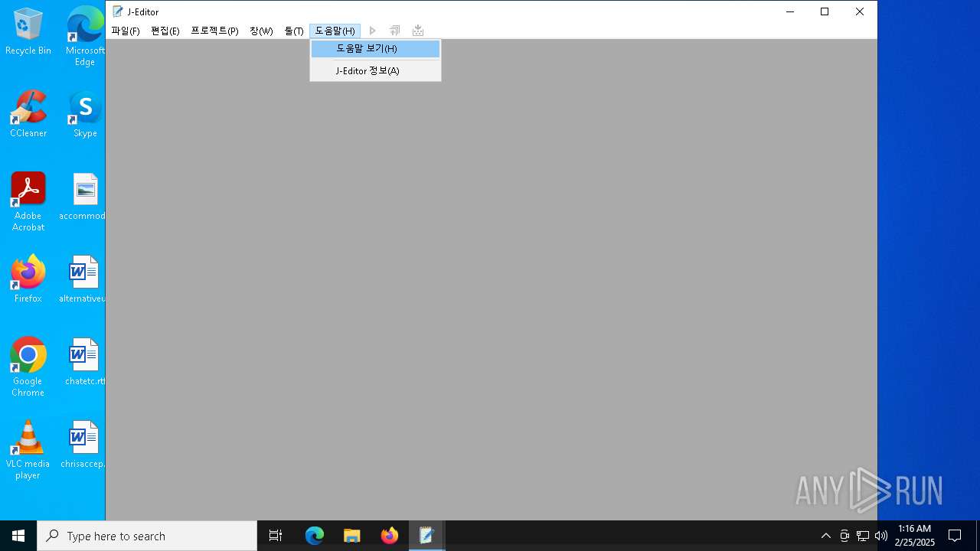Open the taskbar clock and date
The width and height of the screenshot is (980, 551).
pyautogui.click(x=914, y=536)
